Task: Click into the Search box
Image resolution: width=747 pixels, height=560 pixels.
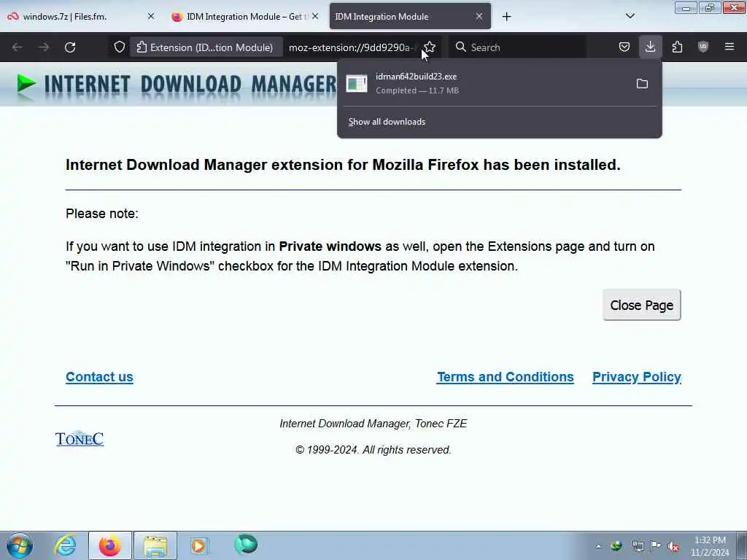Action: point(517,47)
